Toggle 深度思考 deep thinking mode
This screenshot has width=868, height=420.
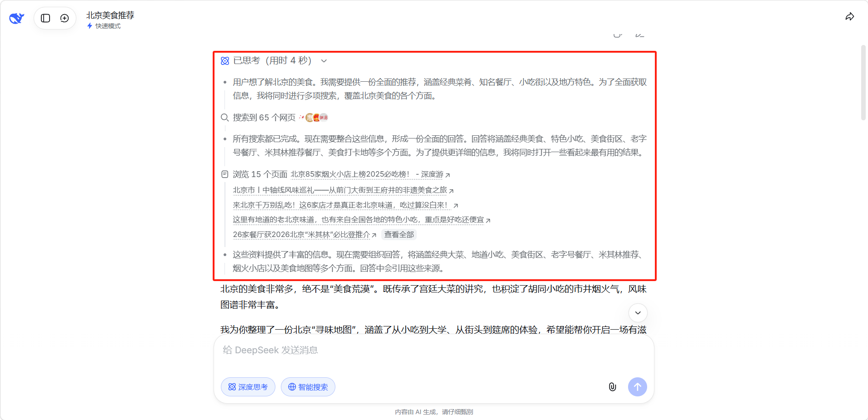248,387
